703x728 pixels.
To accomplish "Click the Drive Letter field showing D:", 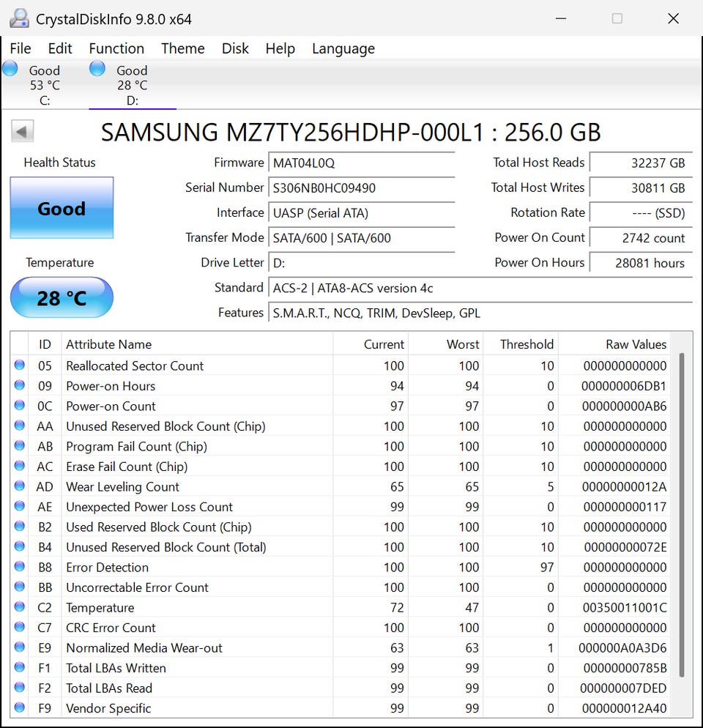I will click(x=361, y=263).
